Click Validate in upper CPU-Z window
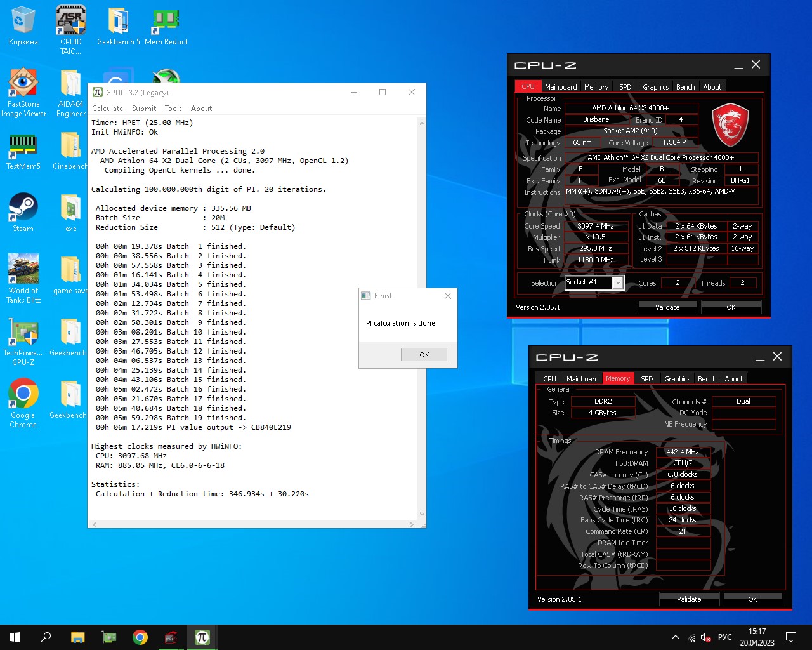This screenshot has height=650, width=812. [667, 307]
